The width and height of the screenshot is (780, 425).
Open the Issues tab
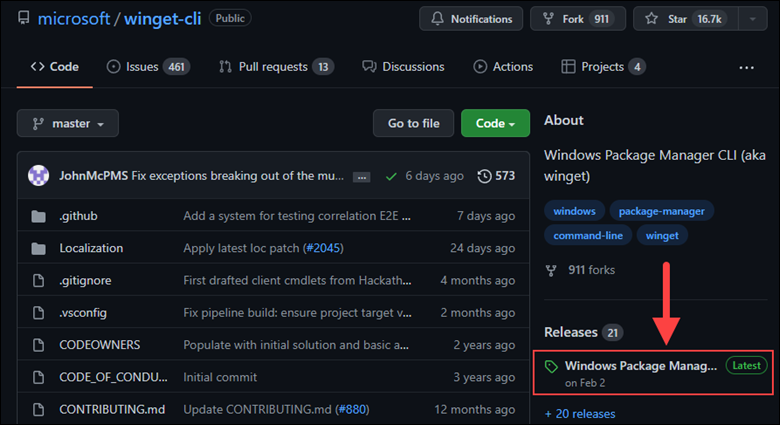coord(148,67)
